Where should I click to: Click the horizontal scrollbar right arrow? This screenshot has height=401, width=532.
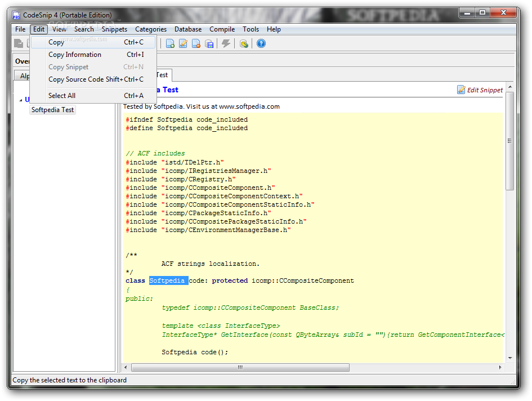(500, 367)
